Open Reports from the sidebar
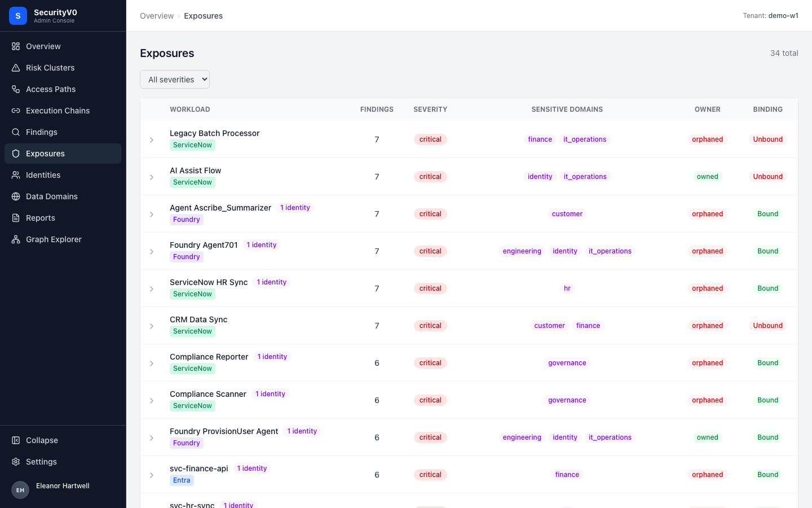Viewport: 812px width, 508px height. pos(63,218)
